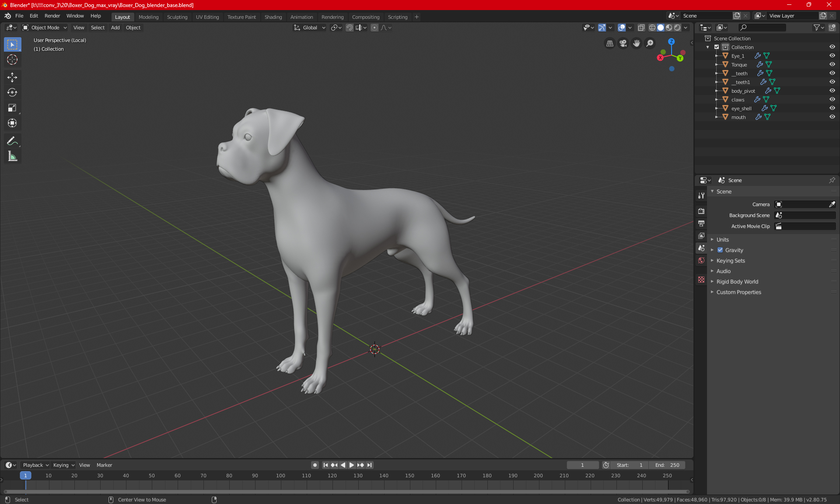
Task: Expand the Units panel
Action: 722,240
